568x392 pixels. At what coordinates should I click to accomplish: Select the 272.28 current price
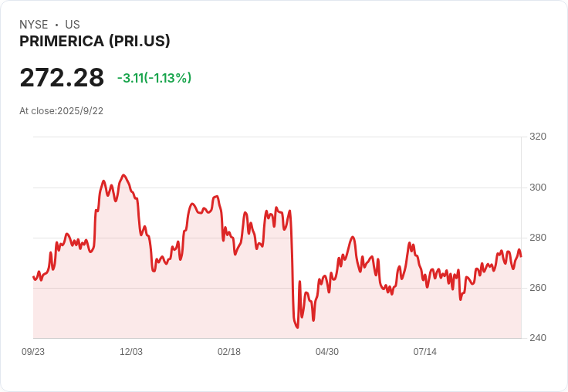(x=62, y=78)
